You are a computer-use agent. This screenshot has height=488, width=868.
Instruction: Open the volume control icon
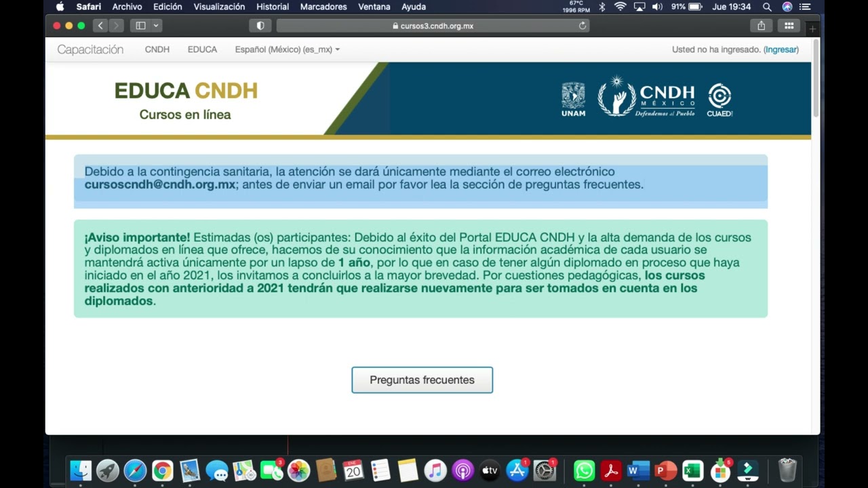click(656, 7)
